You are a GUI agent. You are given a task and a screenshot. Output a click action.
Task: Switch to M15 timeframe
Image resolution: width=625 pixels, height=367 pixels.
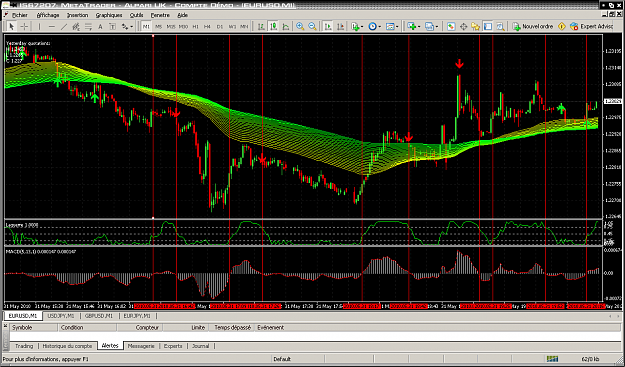tap(171, 27)
